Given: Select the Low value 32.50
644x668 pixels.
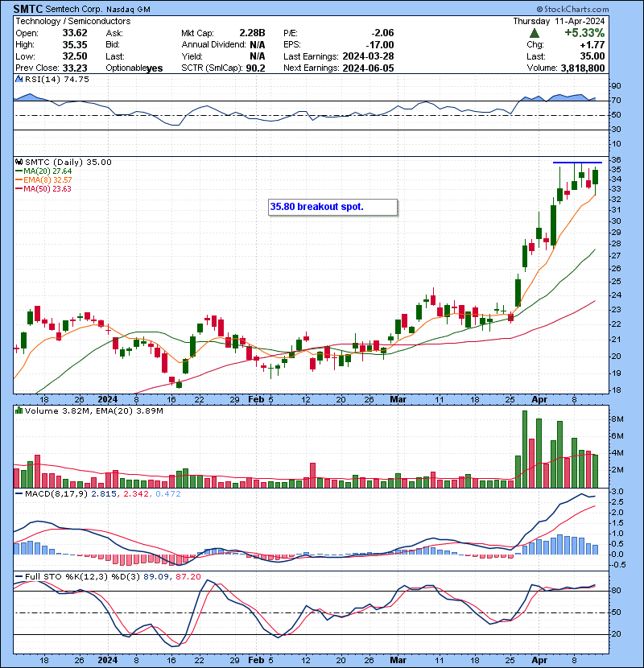Looking at the screenshot, I should pos(75,56).
